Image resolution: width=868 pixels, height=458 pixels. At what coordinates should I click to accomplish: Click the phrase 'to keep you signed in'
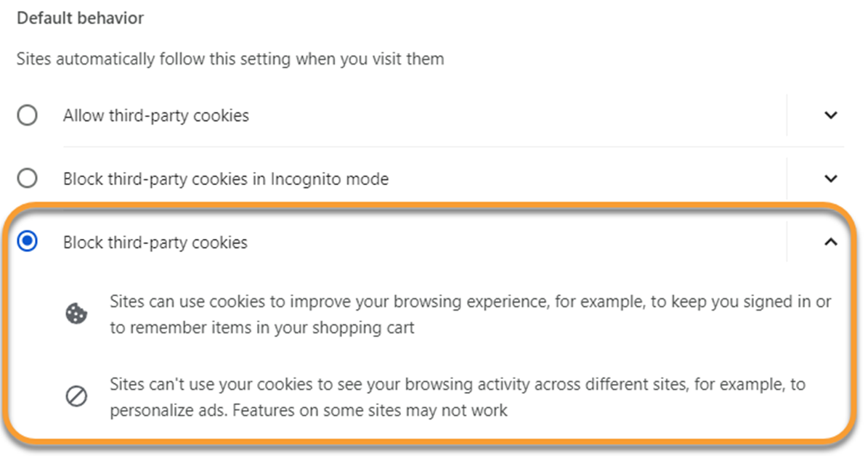coord(713,301)
